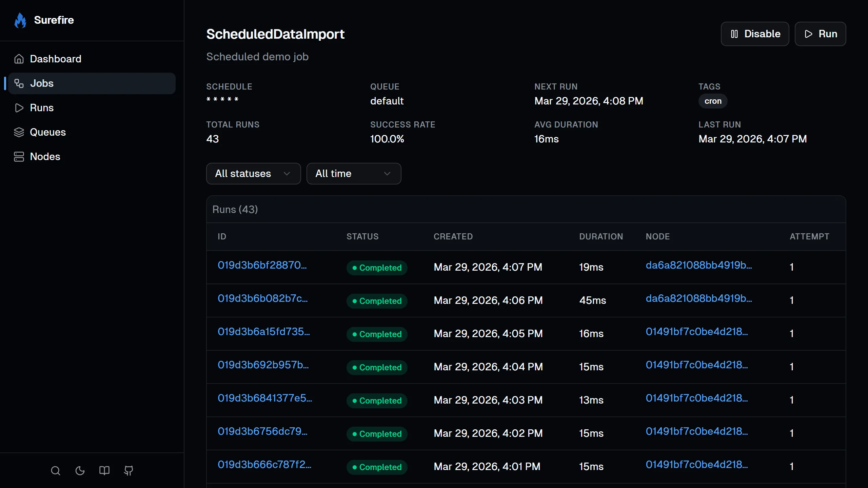Expand the All time dropdown
868x488 pixels.
click(x=353, y=174)
